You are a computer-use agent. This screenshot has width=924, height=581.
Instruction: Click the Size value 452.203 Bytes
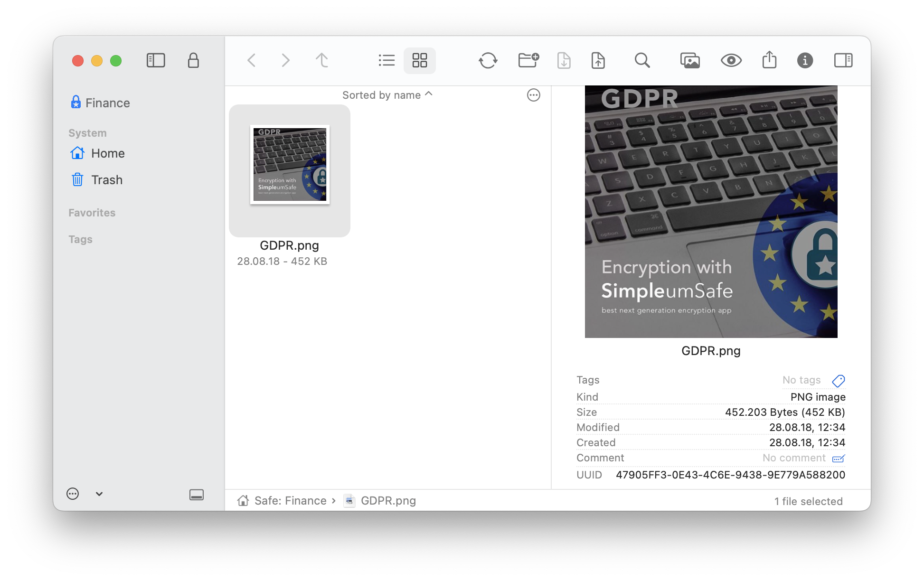coord(785,412)
